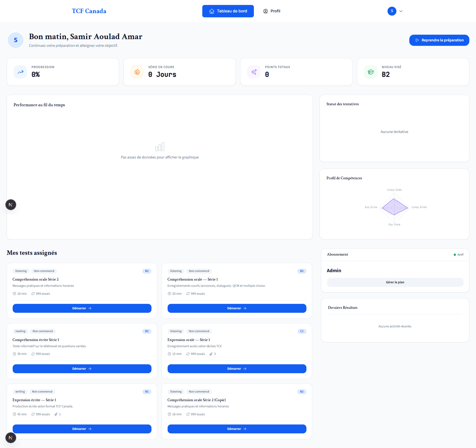
Task: Click the Expression orale — Série 1 title
Action: [x=189, y=340]
